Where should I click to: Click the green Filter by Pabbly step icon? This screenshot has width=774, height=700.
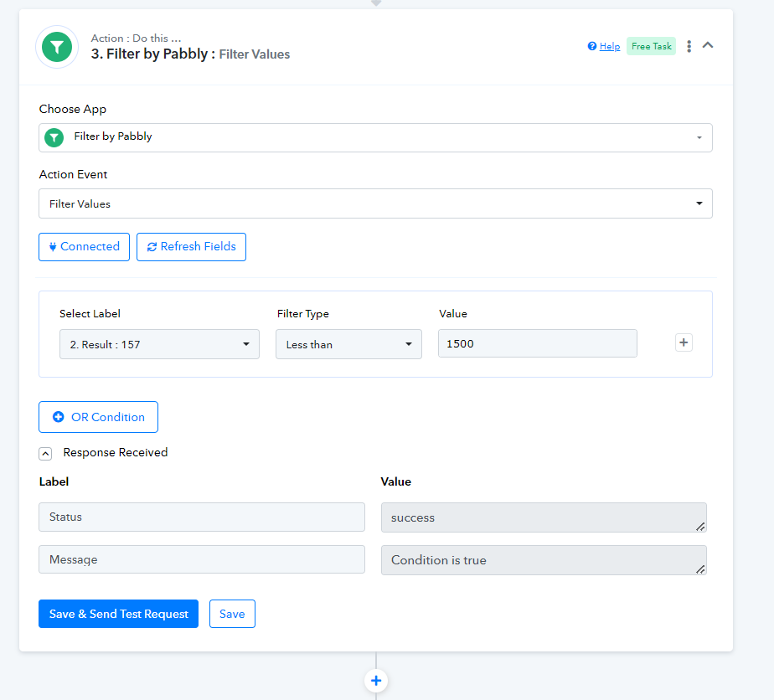coord(57,47)
